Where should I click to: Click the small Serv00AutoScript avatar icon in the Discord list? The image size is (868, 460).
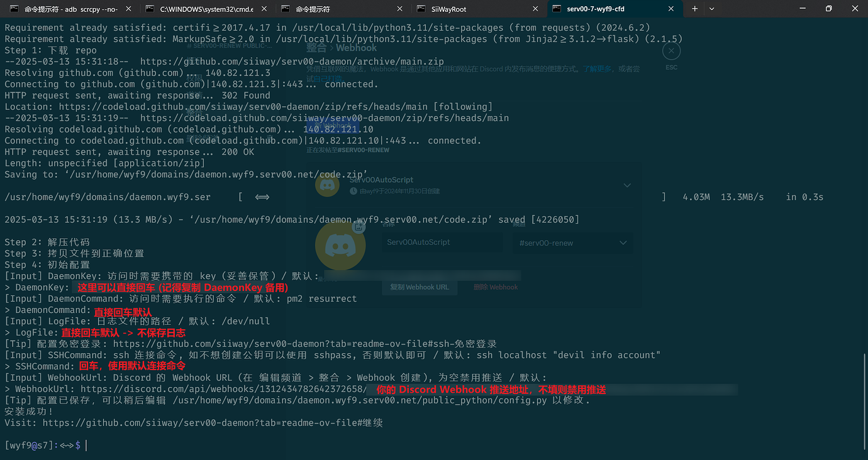[x=327, y=185]
